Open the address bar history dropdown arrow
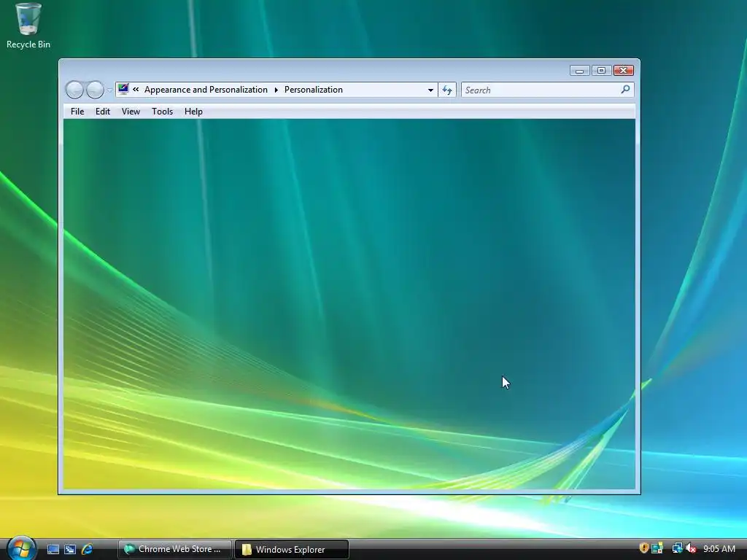747x560 pixels. pos(430,90)
